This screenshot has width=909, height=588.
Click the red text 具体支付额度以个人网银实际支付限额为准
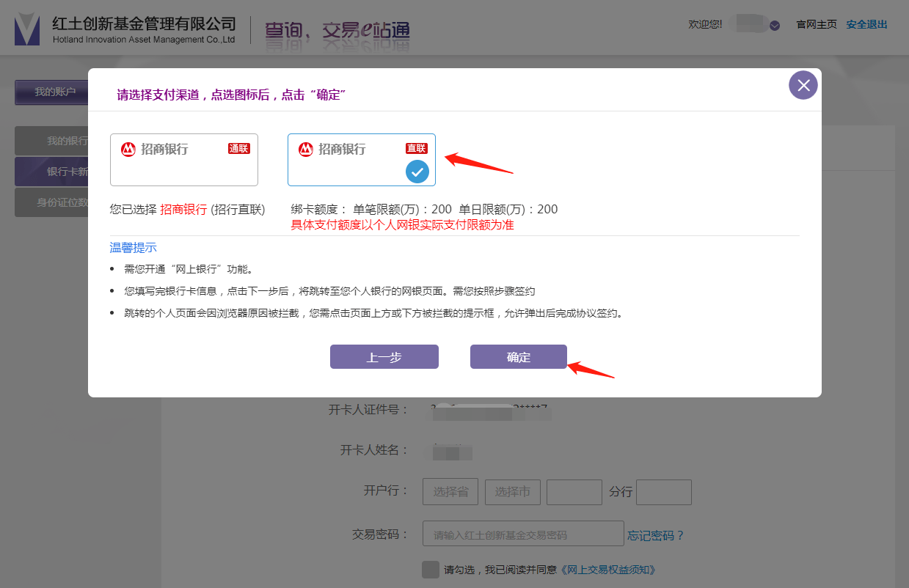click(403, 225)
